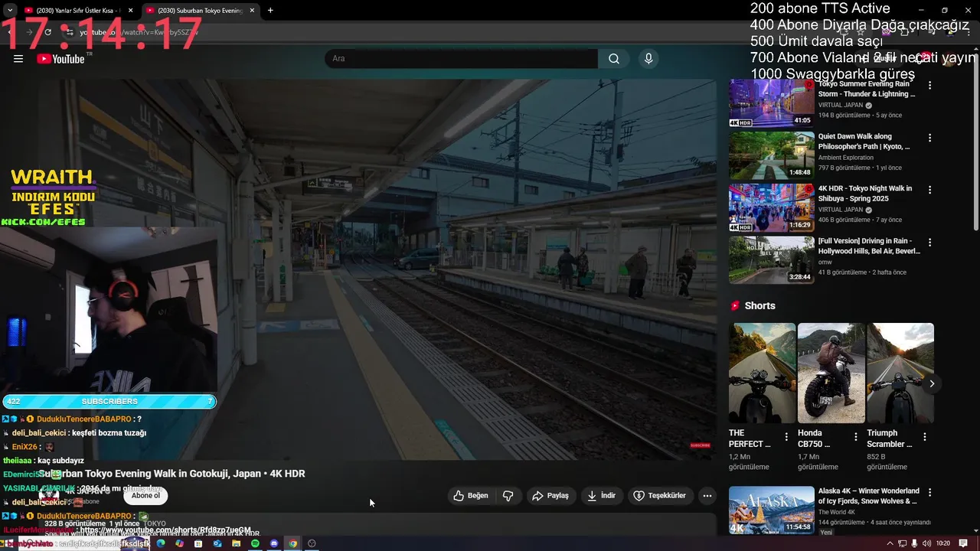
Task: Open microphone indicator in system tray
Action: (915, 543)
